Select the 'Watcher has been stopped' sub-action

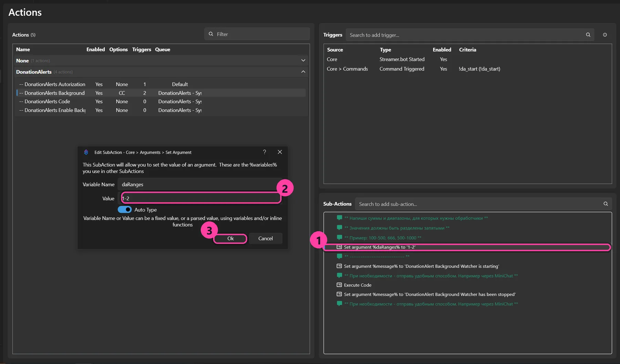[x=467, y=294]
